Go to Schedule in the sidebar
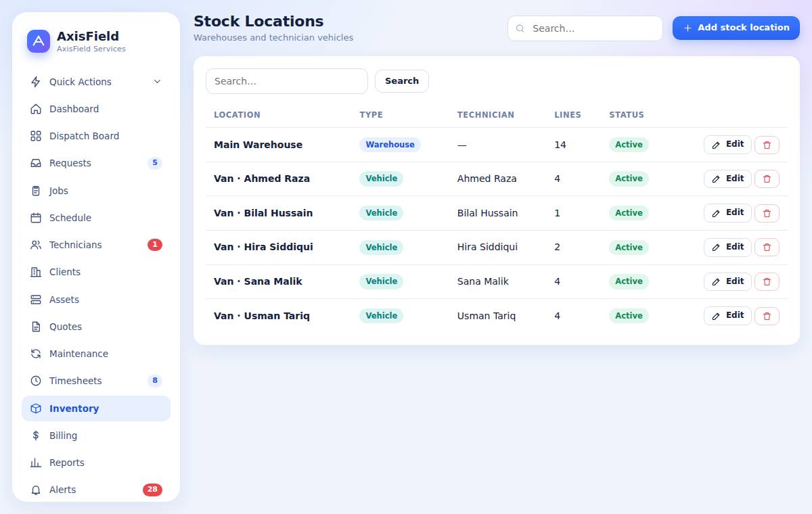This screenshot has height=514, width=812. 96,218
